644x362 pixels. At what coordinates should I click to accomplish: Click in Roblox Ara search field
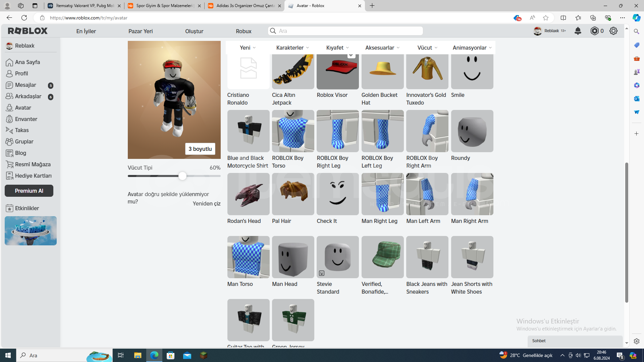(345, 31)
